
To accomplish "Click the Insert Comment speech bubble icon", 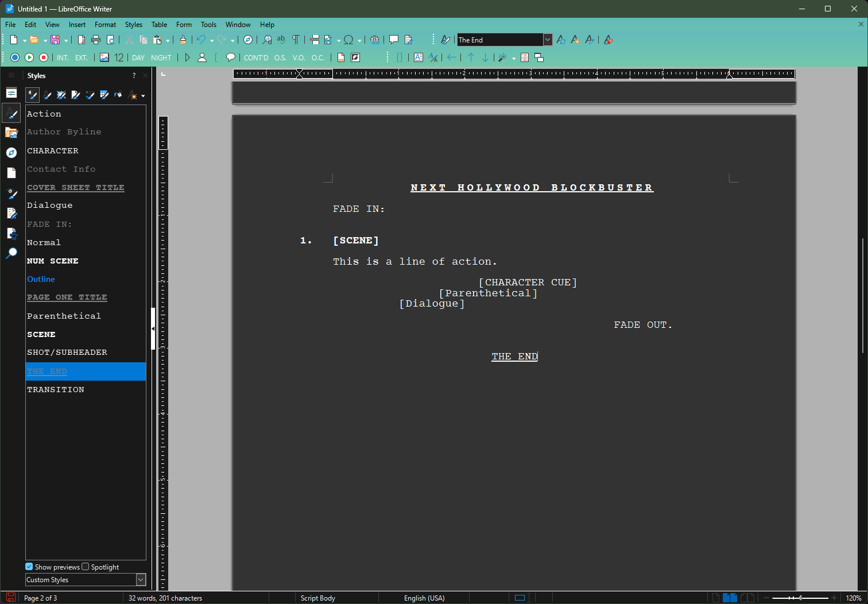I will 394,40.
